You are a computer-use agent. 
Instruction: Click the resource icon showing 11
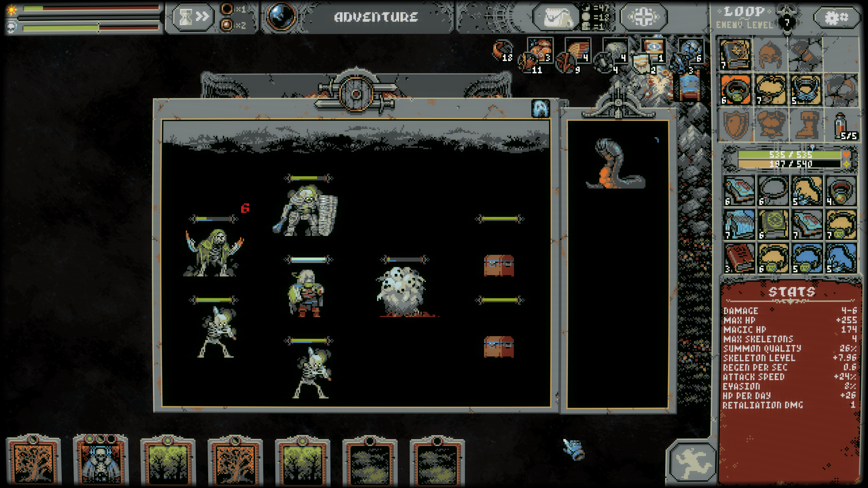tap(530, 63)
